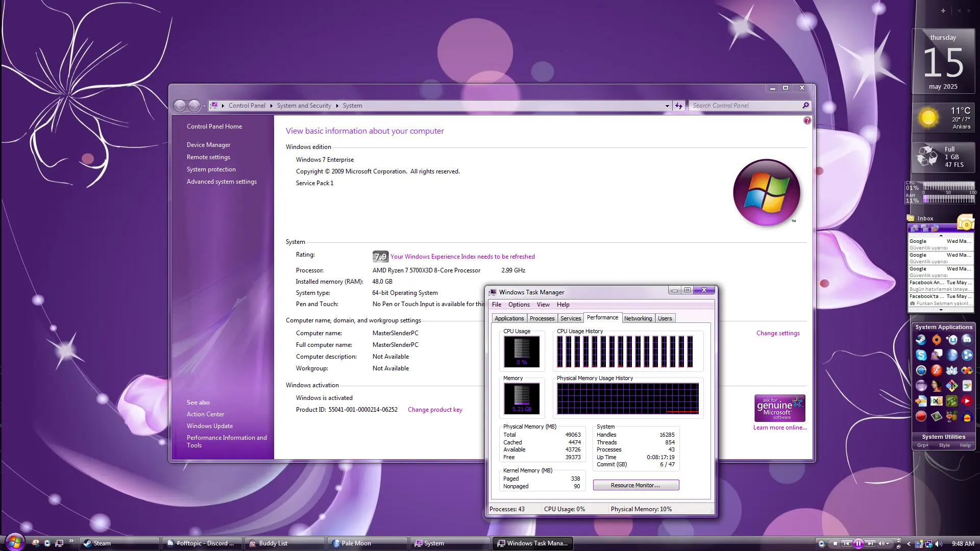Viewport: 980px width, 551px height.
Task: Click the Search Control Panel field
Action: 745,106
